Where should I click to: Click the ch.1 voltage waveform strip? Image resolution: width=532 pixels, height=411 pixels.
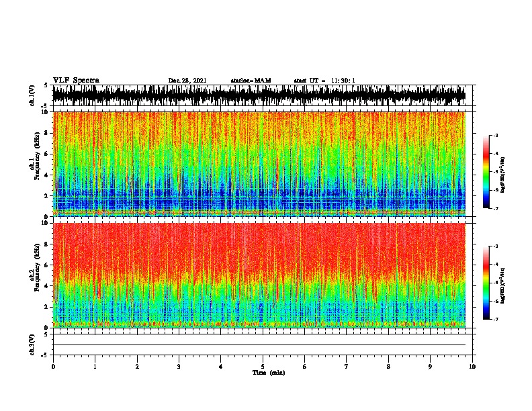point(259,95)
